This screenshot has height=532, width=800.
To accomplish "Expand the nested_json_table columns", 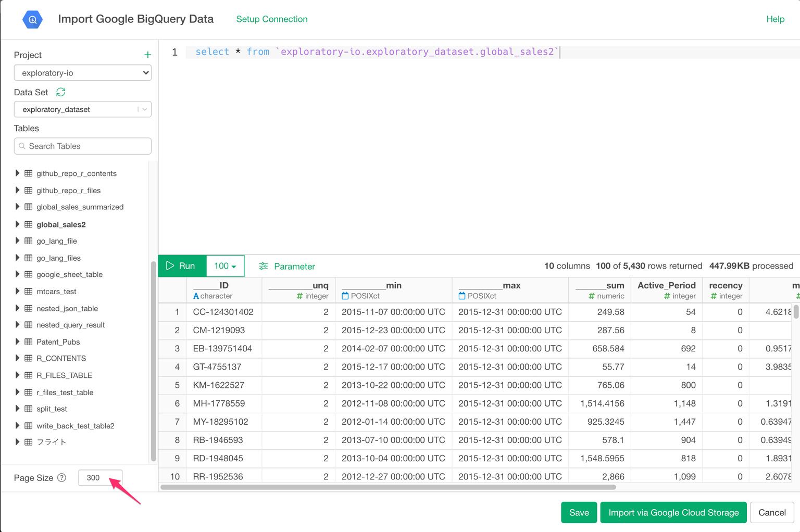I will point(17,308).
